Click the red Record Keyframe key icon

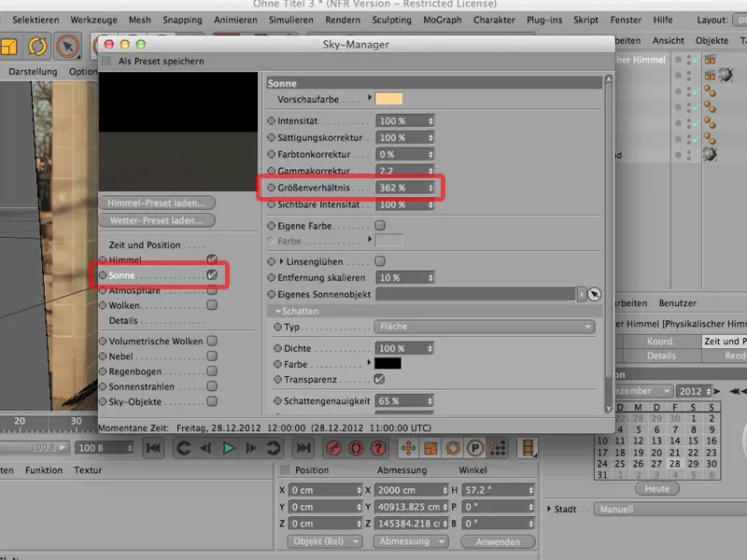tap(333, 448)
